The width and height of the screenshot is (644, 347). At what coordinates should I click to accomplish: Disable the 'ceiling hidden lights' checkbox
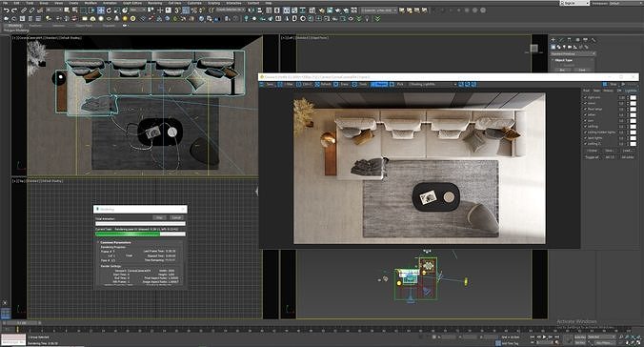tap(586, 132)
